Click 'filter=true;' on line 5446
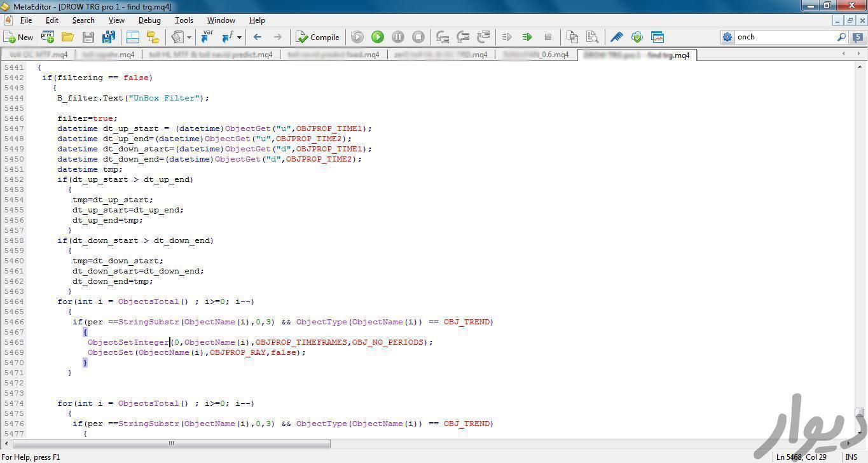 tap(88, 118)
